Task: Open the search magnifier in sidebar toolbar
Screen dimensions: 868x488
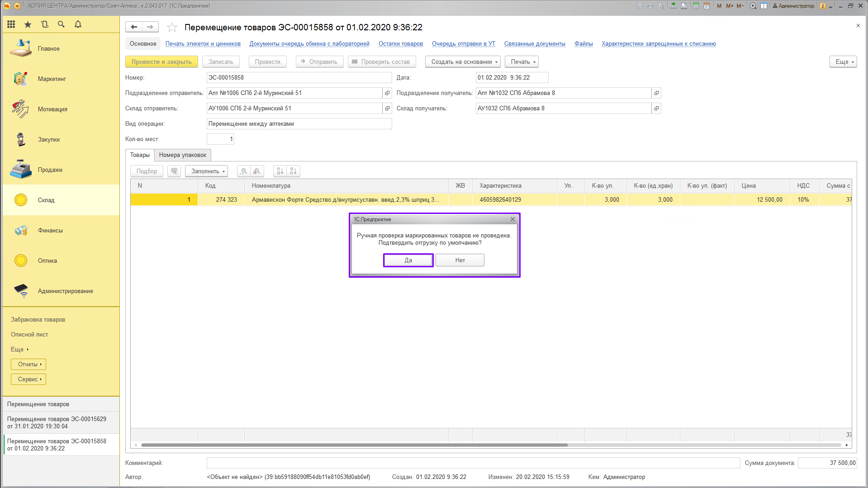Action: click(x=61, y=24)
